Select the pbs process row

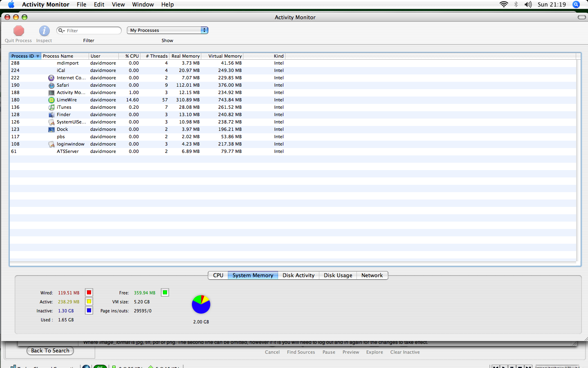coord(293,137)
